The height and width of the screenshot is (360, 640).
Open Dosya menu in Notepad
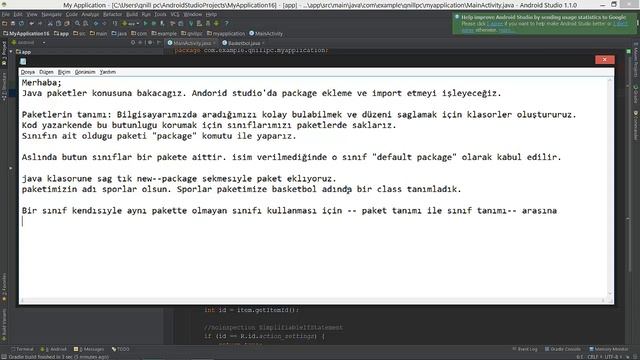(28, 72)
